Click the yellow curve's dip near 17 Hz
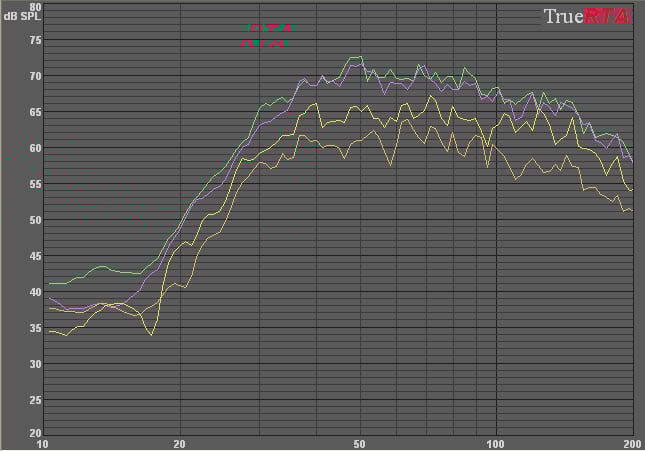This screenshot has width=645, height=452. [151, 334]
